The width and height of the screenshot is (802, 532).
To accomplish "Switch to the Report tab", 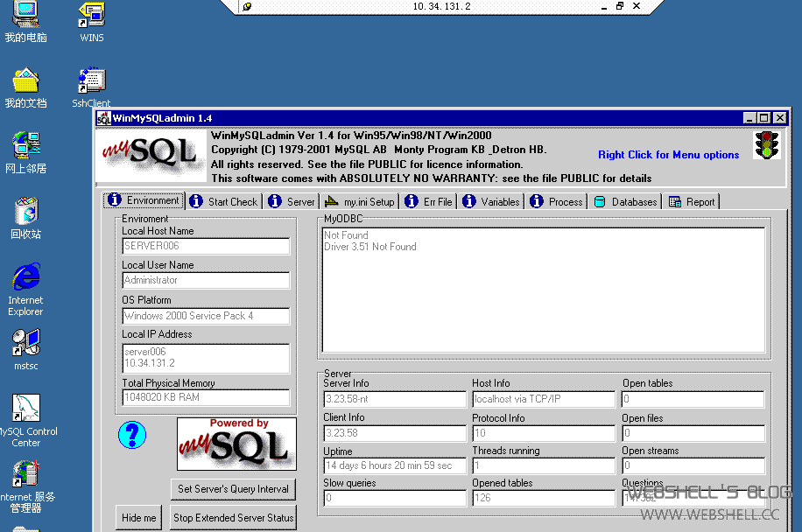I will (692, 202).
